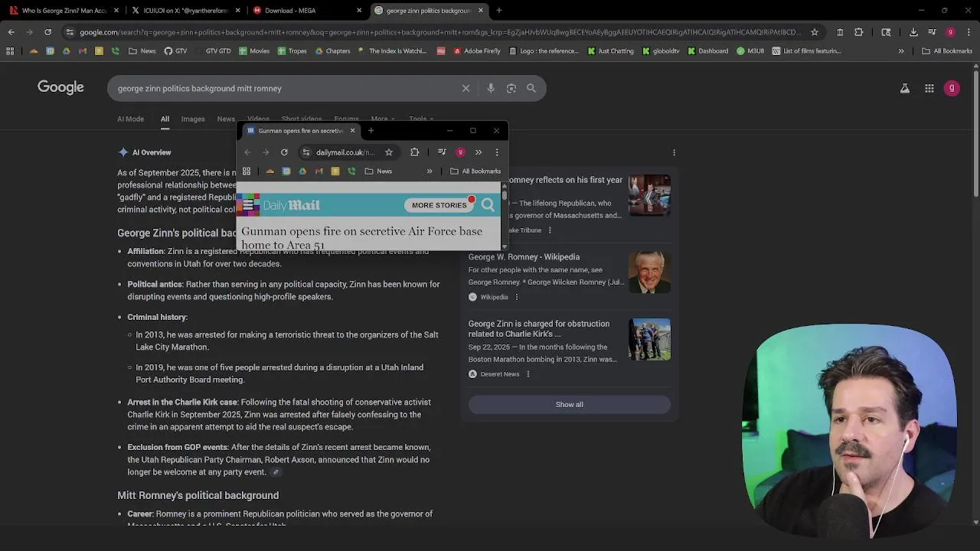Image resolution: width=980 pixels, height=551 pixels.
Task: Expand hidden bookmarks chevron in popup window
Action: click(x=430, y=171)
